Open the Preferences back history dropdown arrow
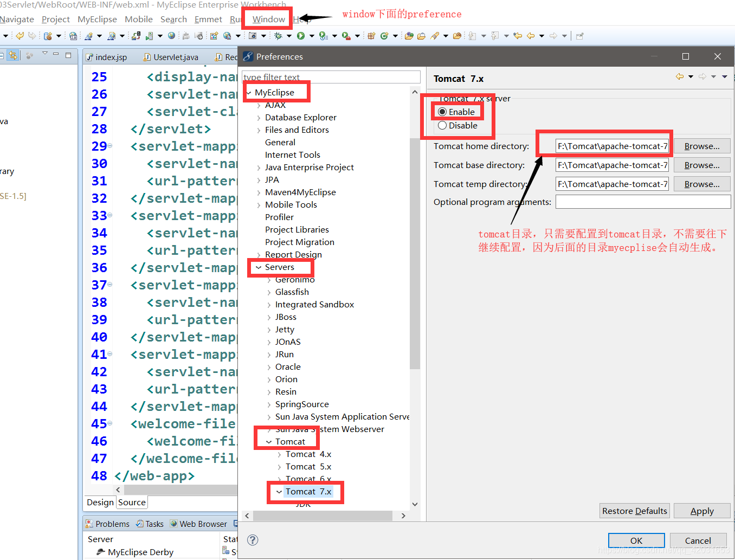 691,77
